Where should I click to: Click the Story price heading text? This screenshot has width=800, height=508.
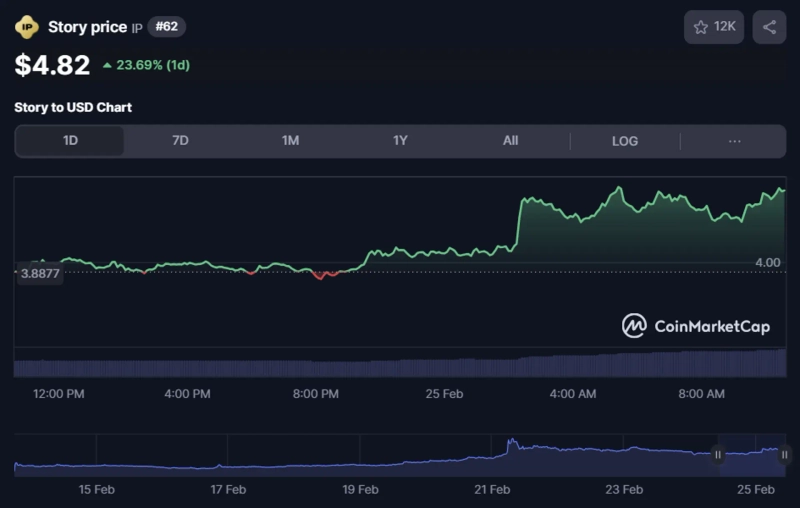[x=87, y=27]
